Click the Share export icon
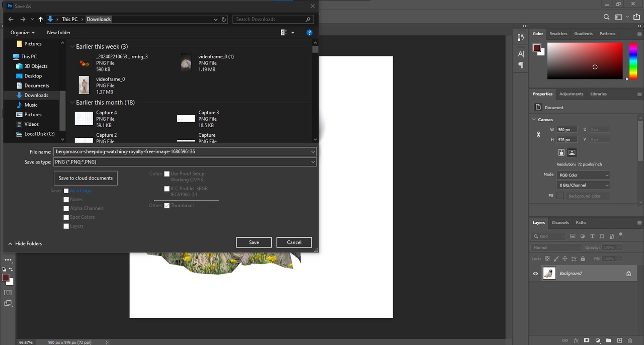 pyautogui.click(x=636, y=17)
